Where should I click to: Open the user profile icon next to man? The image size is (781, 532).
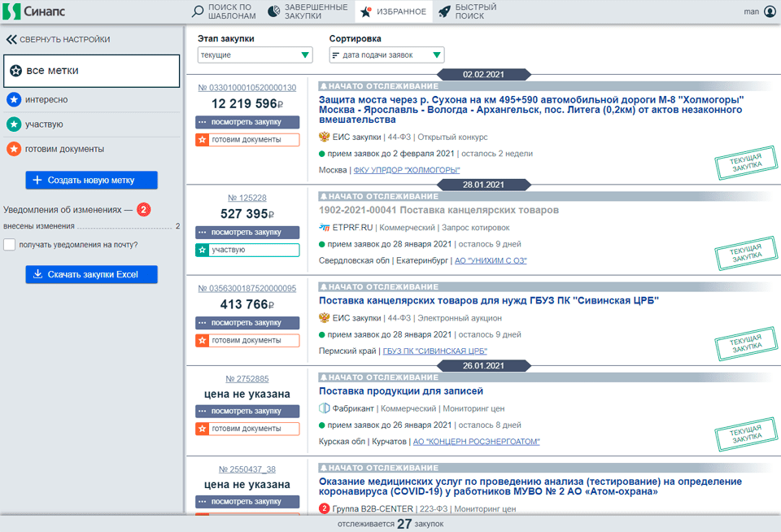(770, 11)
